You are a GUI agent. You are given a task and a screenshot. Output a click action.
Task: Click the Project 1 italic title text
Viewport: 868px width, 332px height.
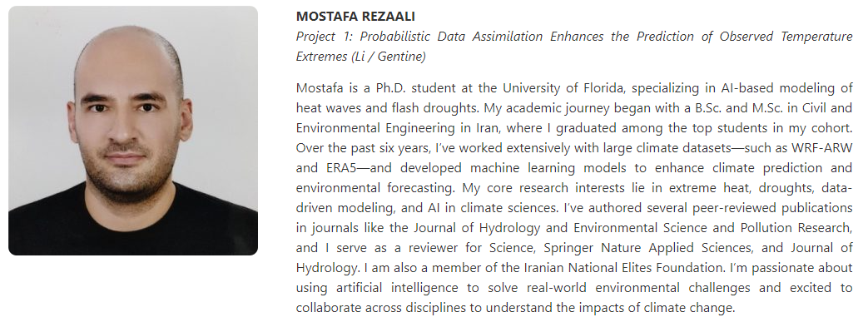tap(574, 47)
